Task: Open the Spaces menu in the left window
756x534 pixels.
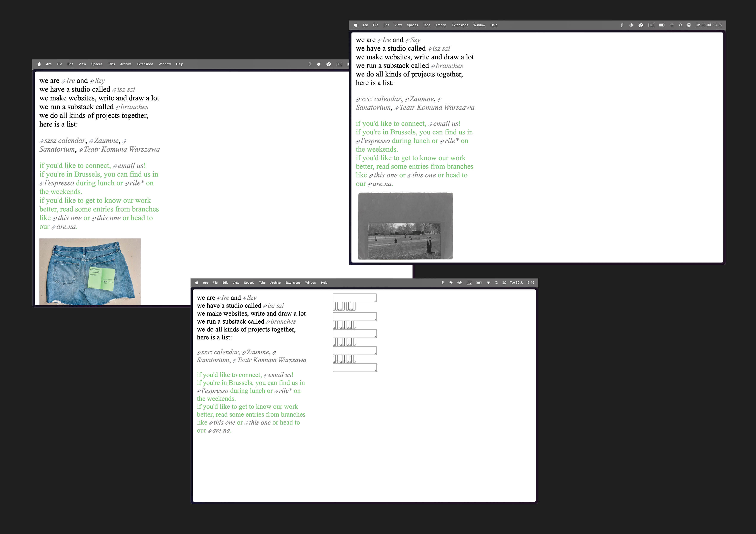Action: click(97, 64)
